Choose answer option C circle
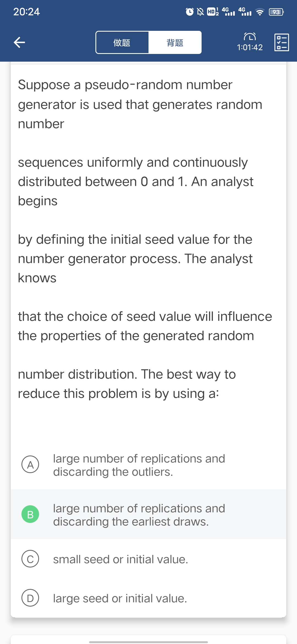The height and width of the screenshot is (644, 297). 30,559
